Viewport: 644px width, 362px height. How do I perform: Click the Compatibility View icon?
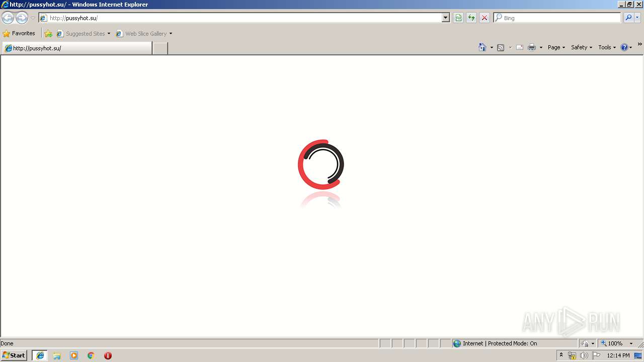[x=458, y=18]
